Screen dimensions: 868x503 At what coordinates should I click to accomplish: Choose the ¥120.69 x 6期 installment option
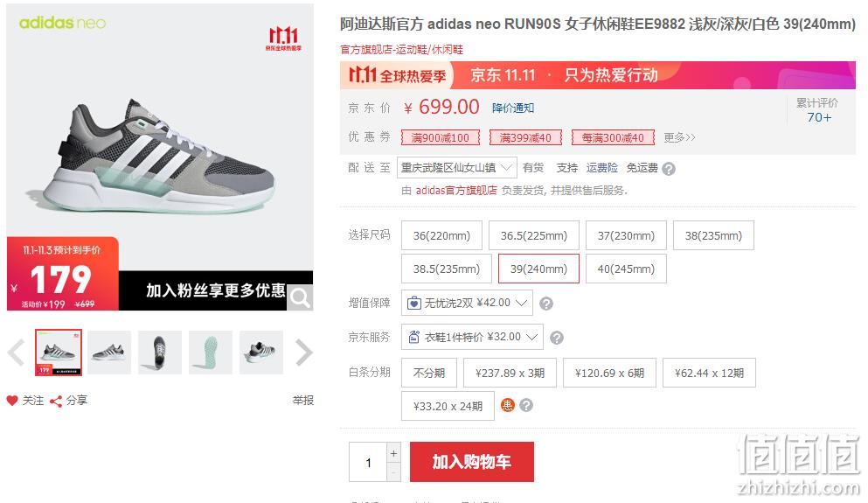click(x=609, y=373)
